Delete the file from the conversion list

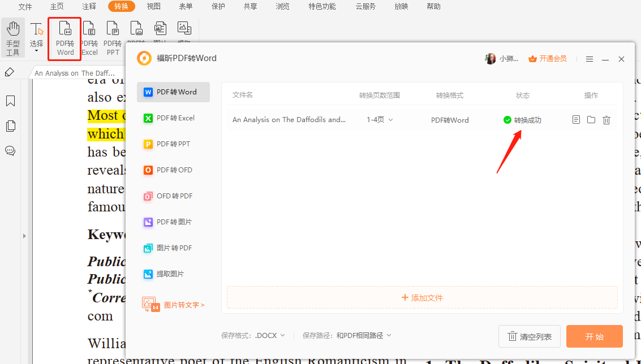coord(606,120)
